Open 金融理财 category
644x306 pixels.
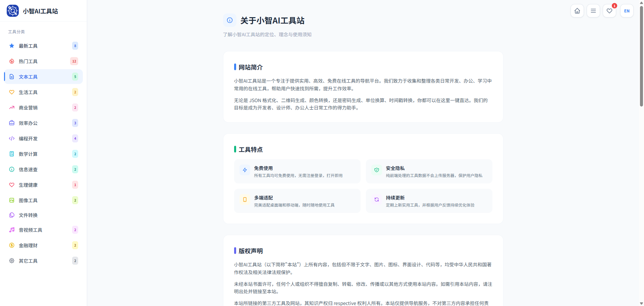[x=43, y=245]
